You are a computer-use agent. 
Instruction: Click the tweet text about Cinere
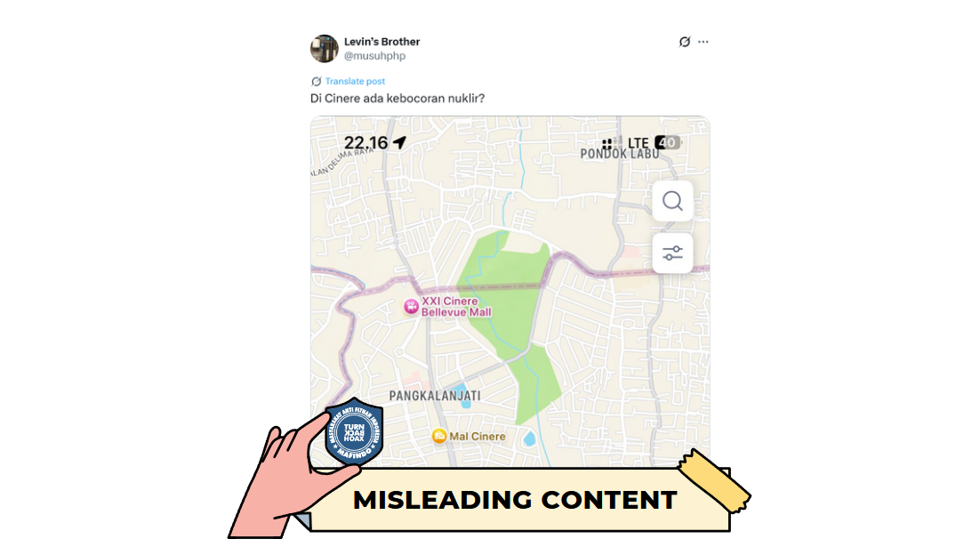point(398,98)
